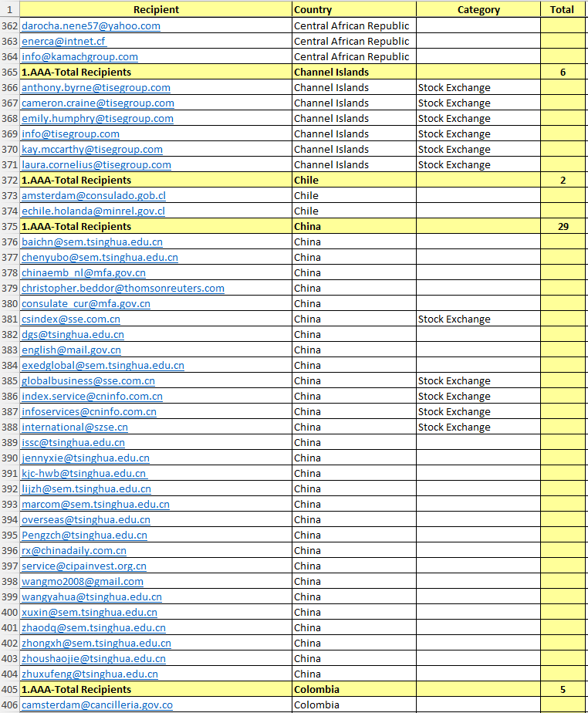588x713 pixels.
Task: Open the overseas@tsinghua.edu.cn link
Action: 86,521
